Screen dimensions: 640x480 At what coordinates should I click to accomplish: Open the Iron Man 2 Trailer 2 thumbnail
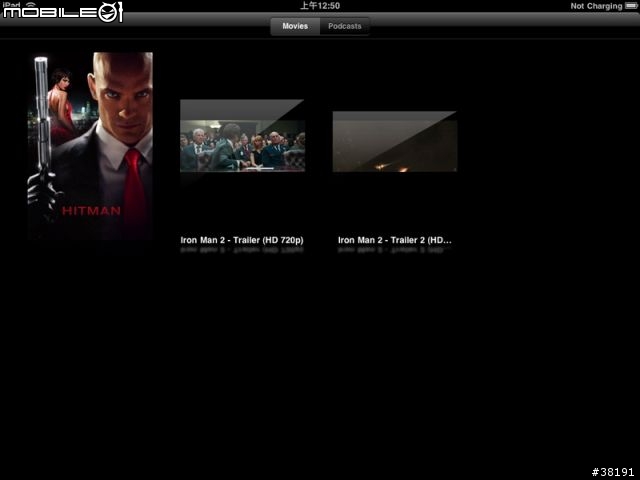(395, 141)
